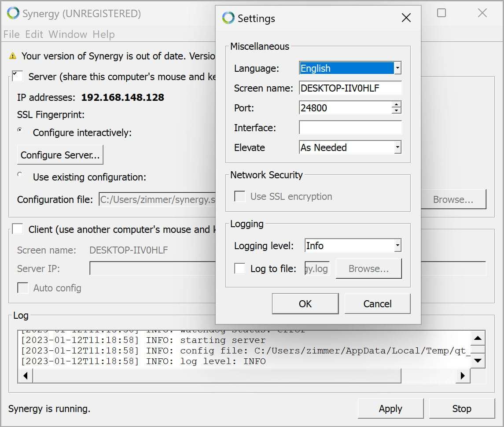Click the Configuration file path field
504x427 pixels.
coord(157,199)
